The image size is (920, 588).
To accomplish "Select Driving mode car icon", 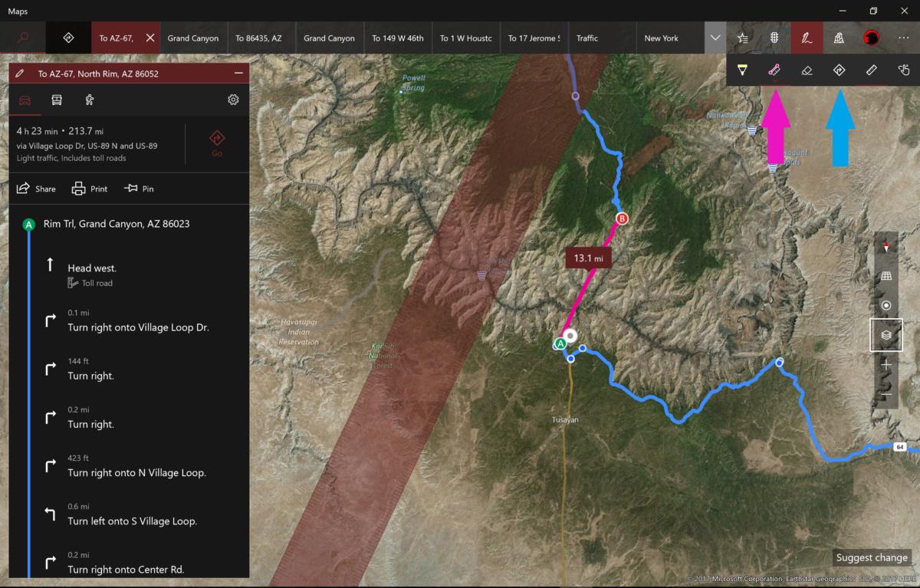I will coord(25,100).
